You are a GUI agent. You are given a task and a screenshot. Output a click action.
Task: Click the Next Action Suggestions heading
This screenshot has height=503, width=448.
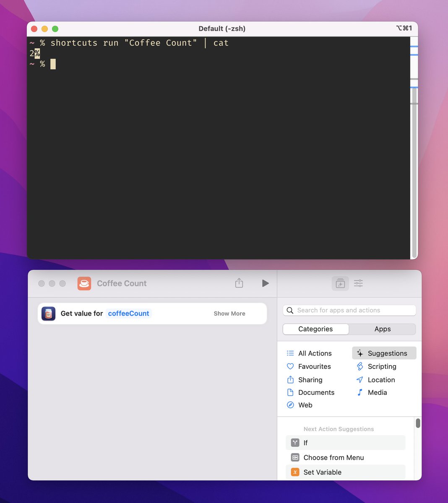tap(339, 429)
